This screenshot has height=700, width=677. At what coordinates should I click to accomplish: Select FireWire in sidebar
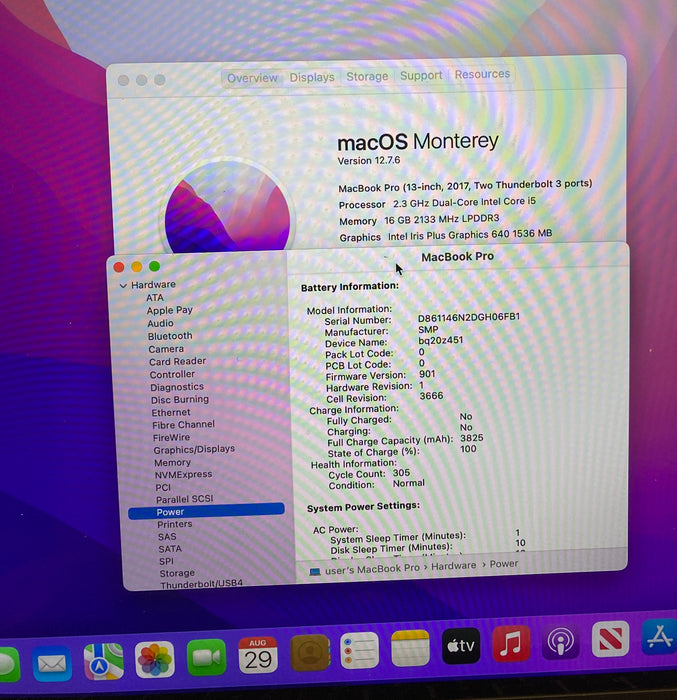(x=171, y=438)
